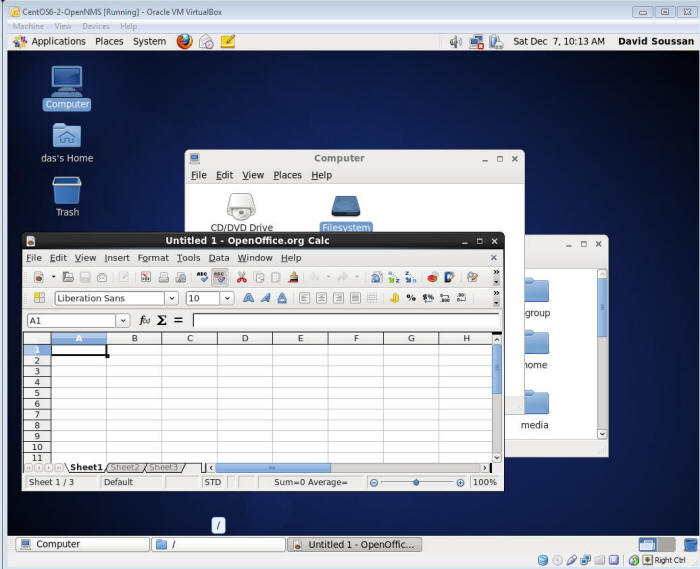Select the Filesystem item in Computer window
Viewport: 700px width, 569px height.
346,213
